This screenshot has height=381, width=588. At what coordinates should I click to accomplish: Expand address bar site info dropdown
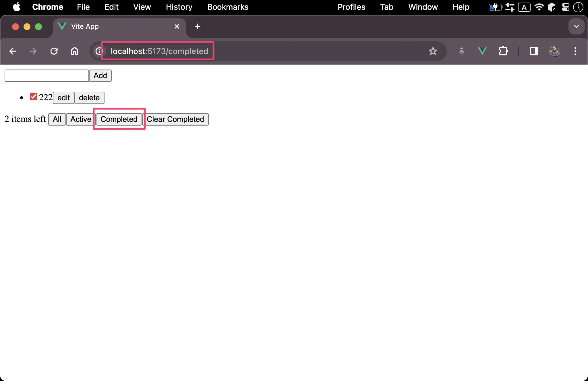[x=98, y=51]
